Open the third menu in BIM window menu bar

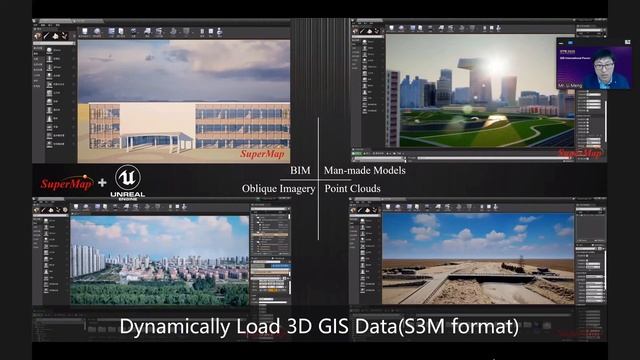tap(50, 25)
